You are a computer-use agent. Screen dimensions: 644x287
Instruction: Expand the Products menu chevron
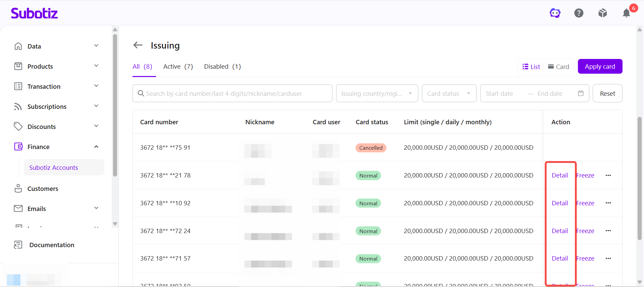pos(96,66)
